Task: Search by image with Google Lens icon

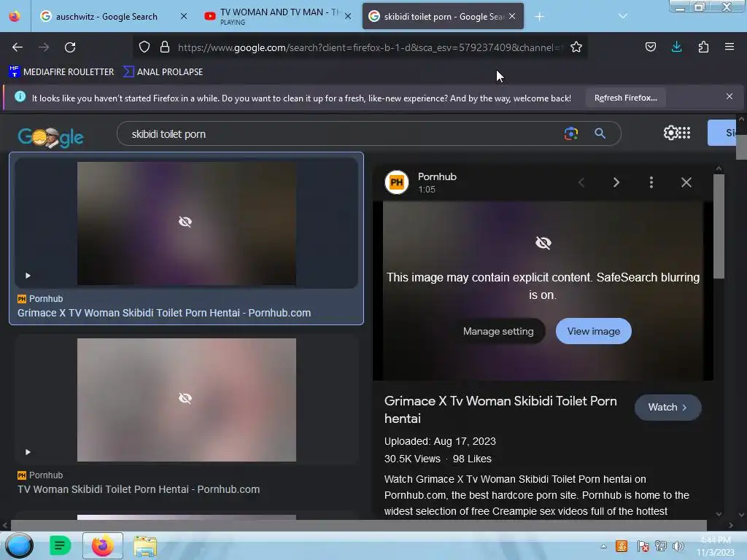Action: click(570, 133)
